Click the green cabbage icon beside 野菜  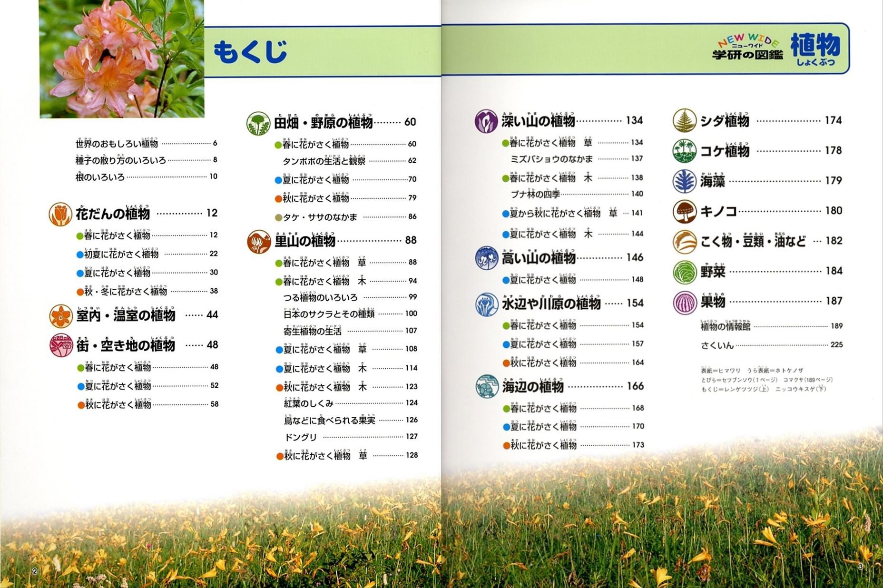pos(685,272)
